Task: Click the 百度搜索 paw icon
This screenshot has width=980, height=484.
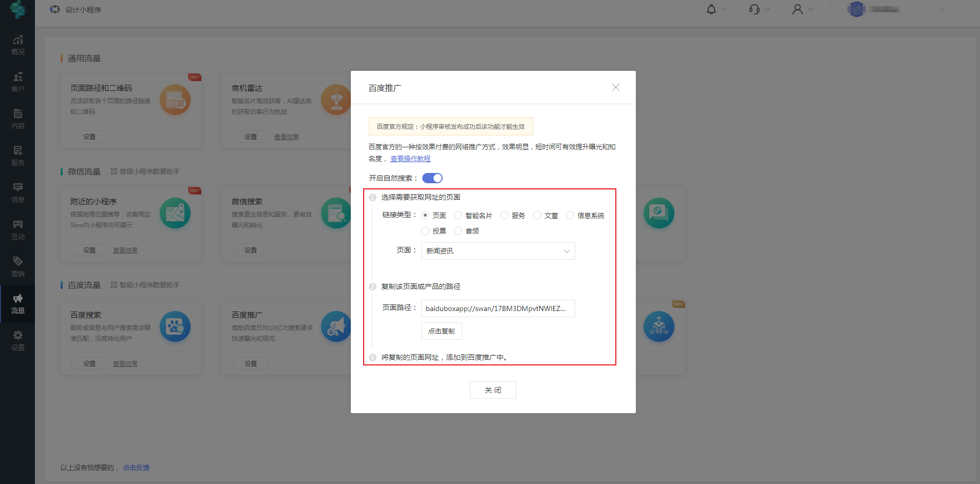Action: [x=175, y=326]
